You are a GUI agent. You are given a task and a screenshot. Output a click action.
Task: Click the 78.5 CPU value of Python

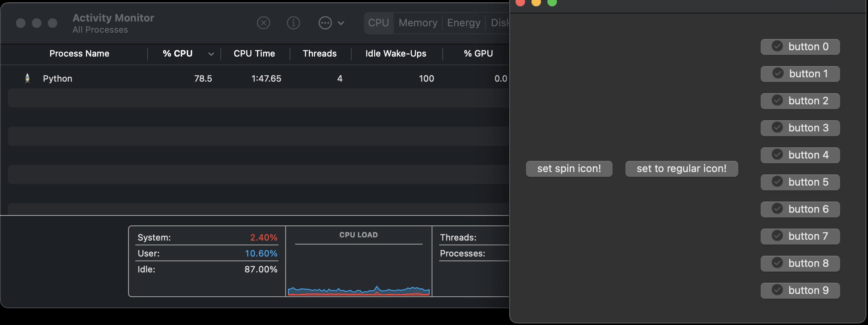point(203,78)
